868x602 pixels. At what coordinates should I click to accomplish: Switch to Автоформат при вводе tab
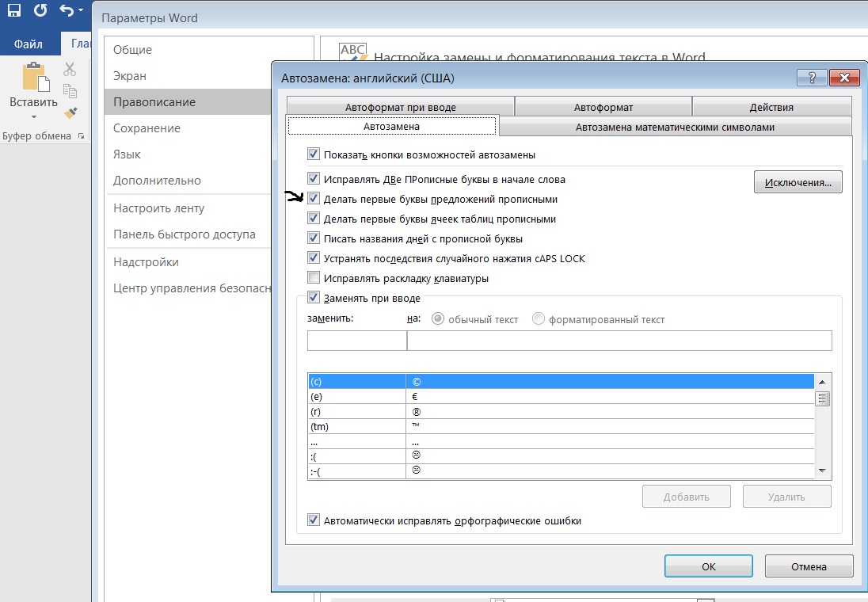click(400, 107)
